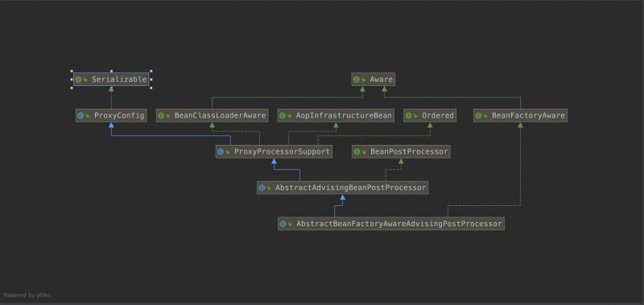Click the class icon on AbstractBeanFactoryAwareAdvisingPostProcessor node
644x305 pixels.
click(283, 225)
